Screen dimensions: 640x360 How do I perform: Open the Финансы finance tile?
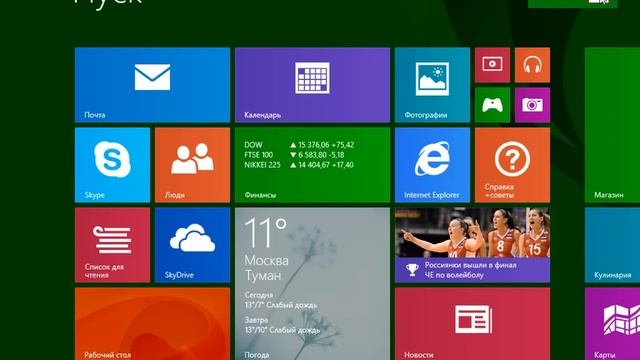click(312, 165)
